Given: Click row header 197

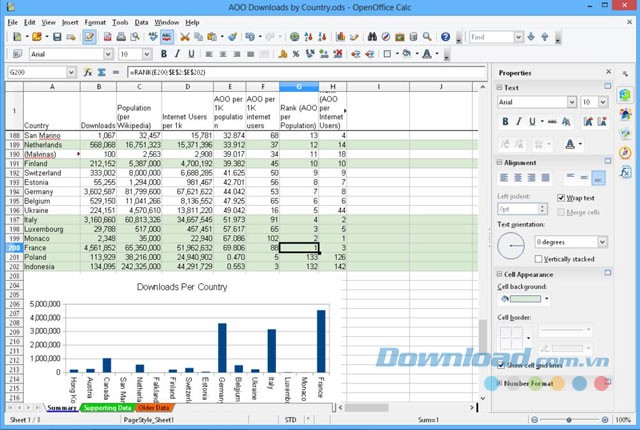Looking at the screenshot, I should coord(14,219).
